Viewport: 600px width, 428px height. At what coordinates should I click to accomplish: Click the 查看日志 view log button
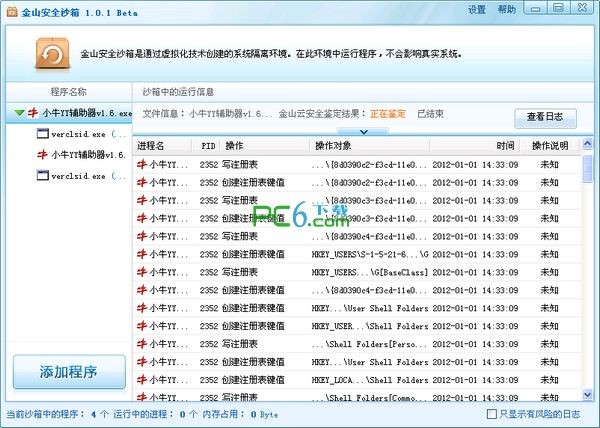[x=545, y=117]
